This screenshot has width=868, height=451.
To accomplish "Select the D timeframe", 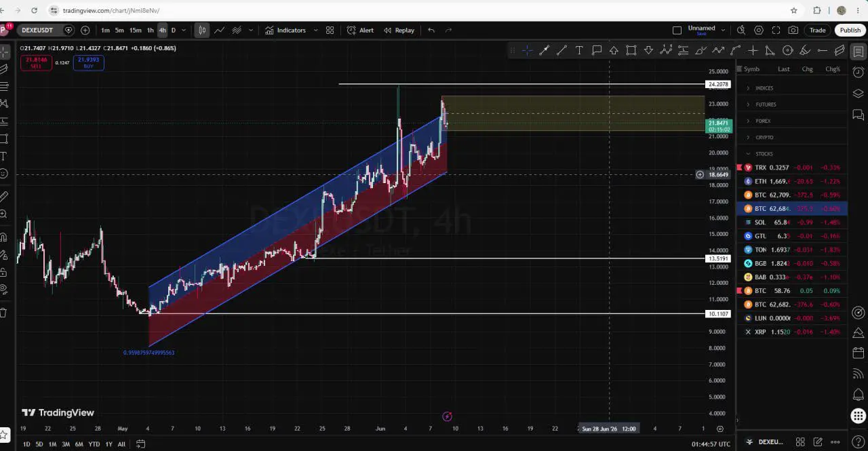I will (x=173, y=30).
